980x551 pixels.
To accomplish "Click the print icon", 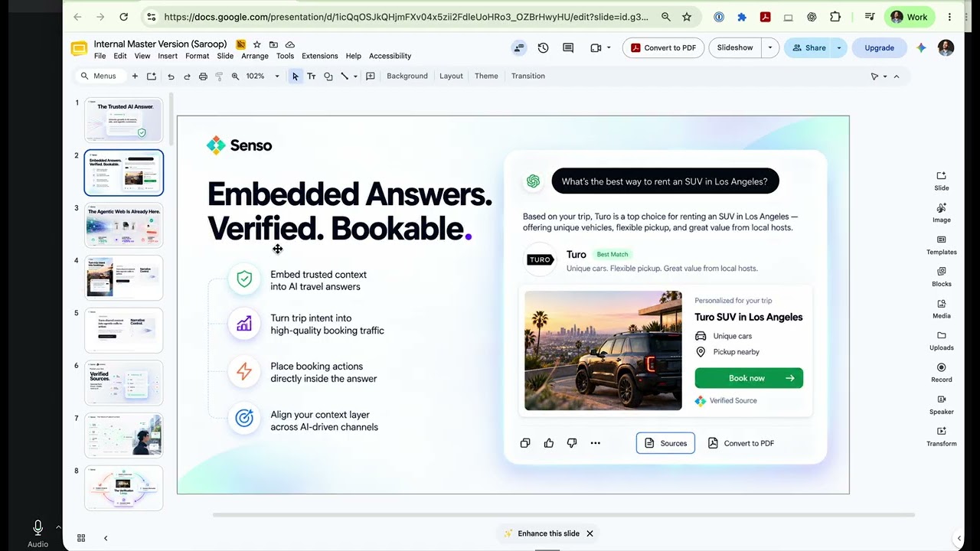I will tap(203, 77).
